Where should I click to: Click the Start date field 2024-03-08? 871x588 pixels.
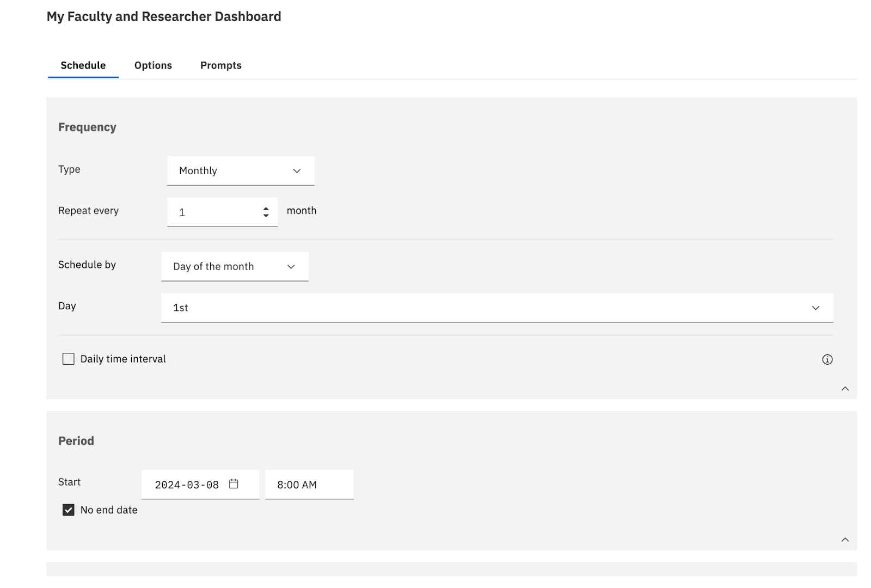pos(187,485)
